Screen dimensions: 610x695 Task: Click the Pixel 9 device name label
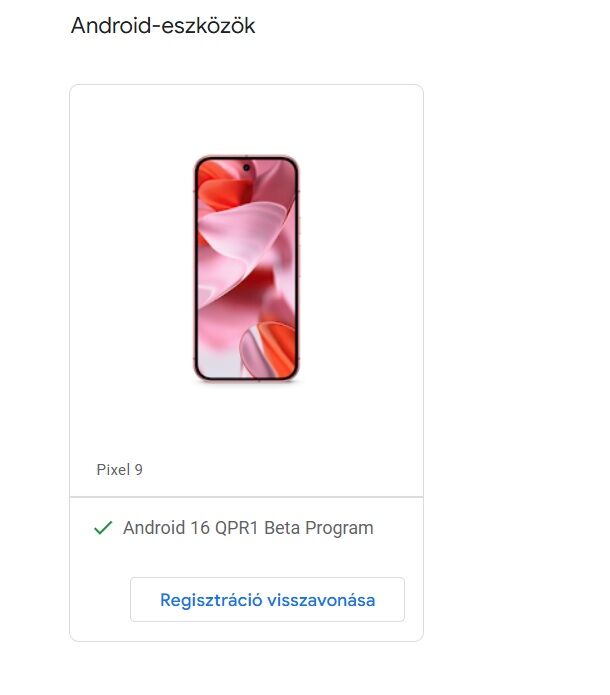tap(120, 469)
